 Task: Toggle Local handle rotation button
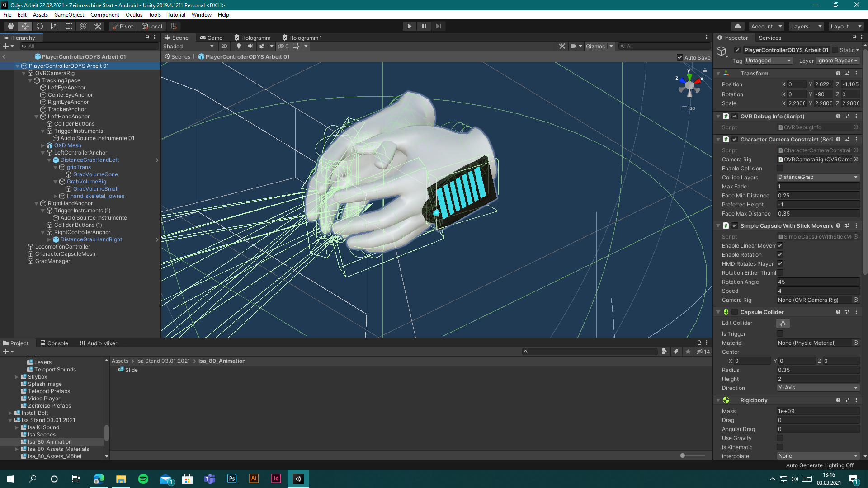pos(152,26)
